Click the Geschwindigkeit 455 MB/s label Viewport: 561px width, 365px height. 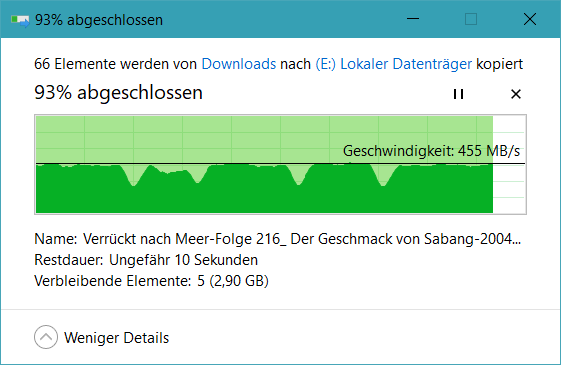pyautogui.click(x=431, y=151)
